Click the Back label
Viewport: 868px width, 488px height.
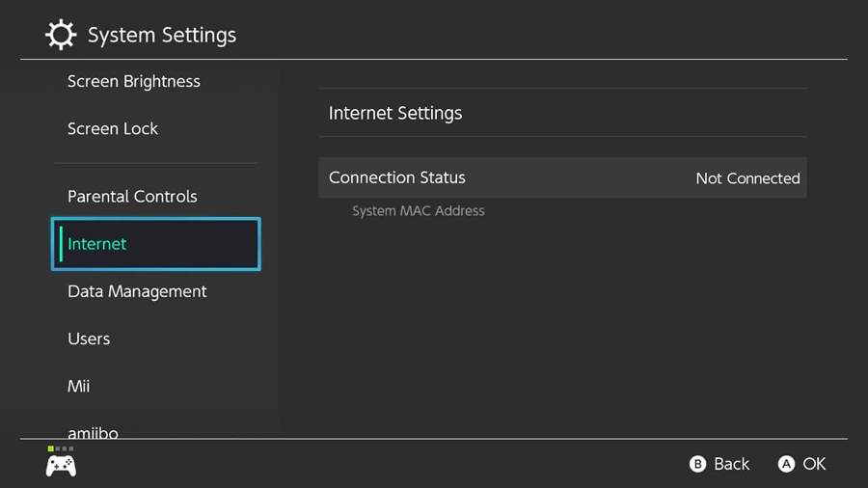click(731, 464)
